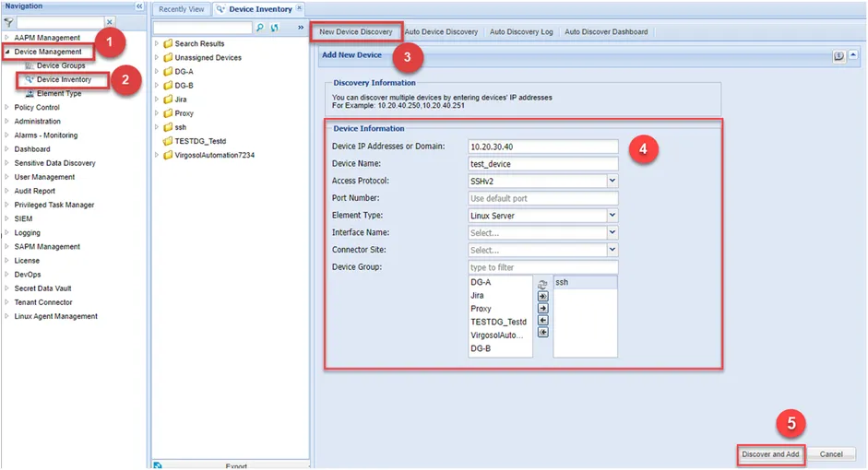The image size is (868, 470).
Task: Expand the ssh folder in device tree
Action: (x=157, y=127)
